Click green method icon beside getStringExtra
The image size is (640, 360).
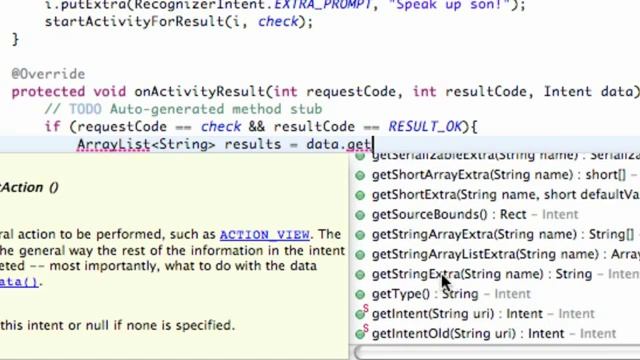click(360, 275)
